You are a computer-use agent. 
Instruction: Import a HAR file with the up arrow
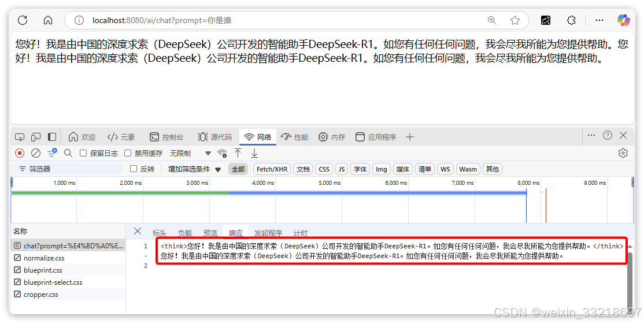coord(238,153)
